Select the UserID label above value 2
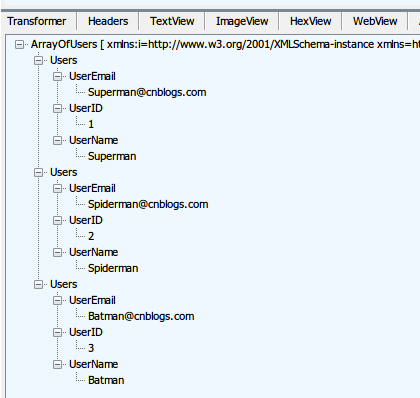Image resolution: width=420 pixels, height=398 pixels. [86, 220]
